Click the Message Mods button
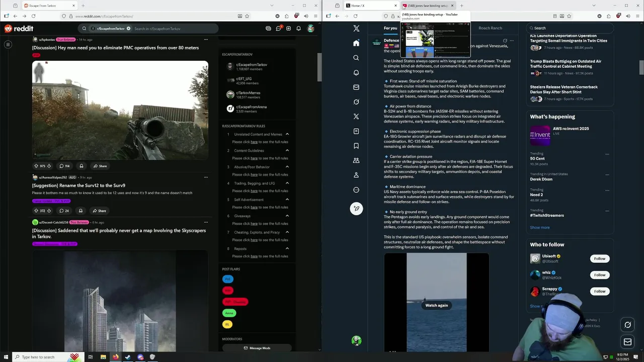This screenshot has width=644, height=362. click(257, 348)
